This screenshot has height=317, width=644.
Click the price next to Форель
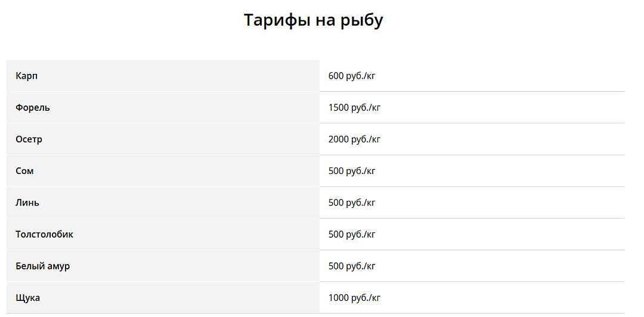[354, 108]
